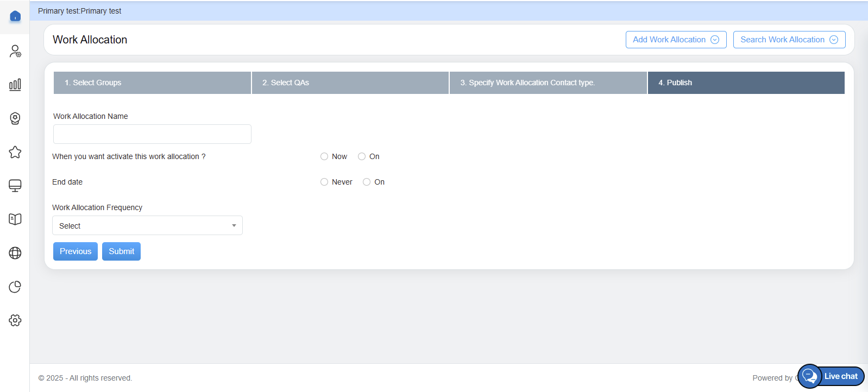
Task: Select 'Now' for activation time
Action: tap(324, 156)
